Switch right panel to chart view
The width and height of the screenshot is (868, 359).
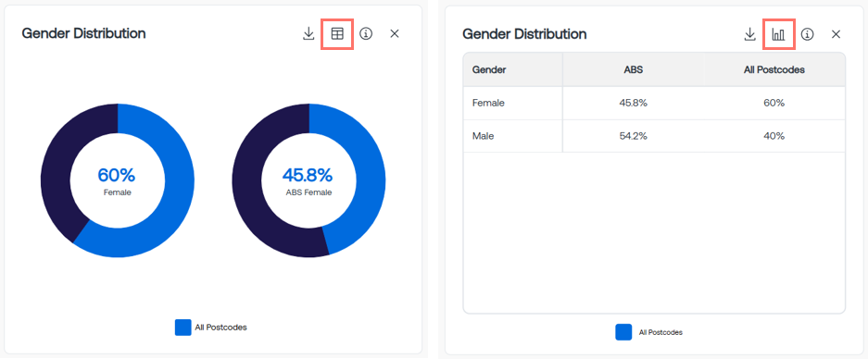coord(779,34)
